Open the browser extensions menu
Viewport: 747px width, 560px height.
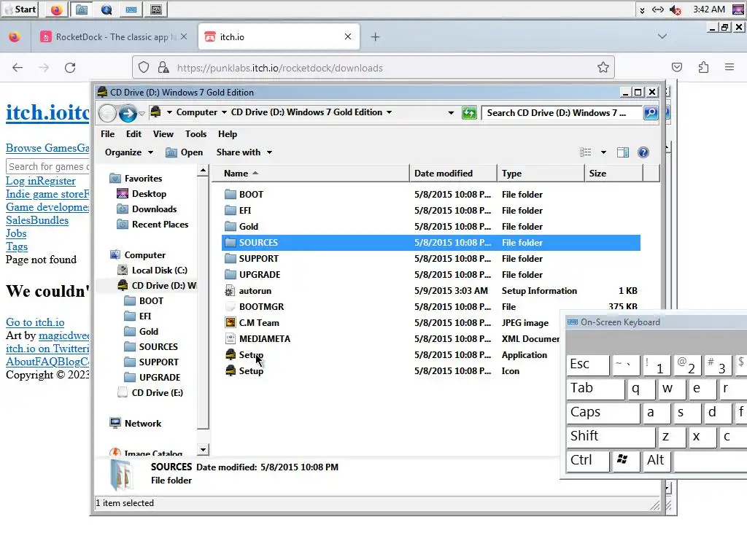click(703, 68)
